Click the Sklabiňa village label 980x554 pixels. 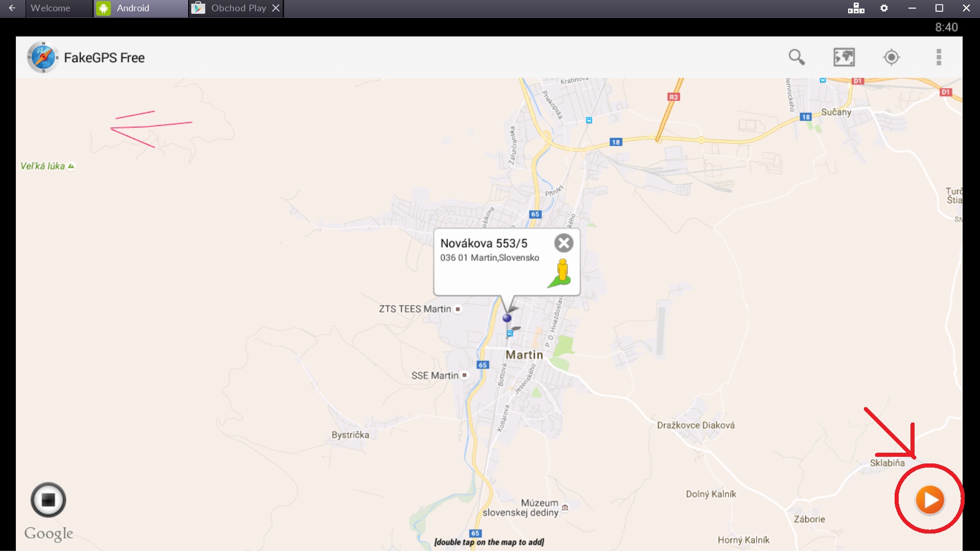[x=887, y=463]
